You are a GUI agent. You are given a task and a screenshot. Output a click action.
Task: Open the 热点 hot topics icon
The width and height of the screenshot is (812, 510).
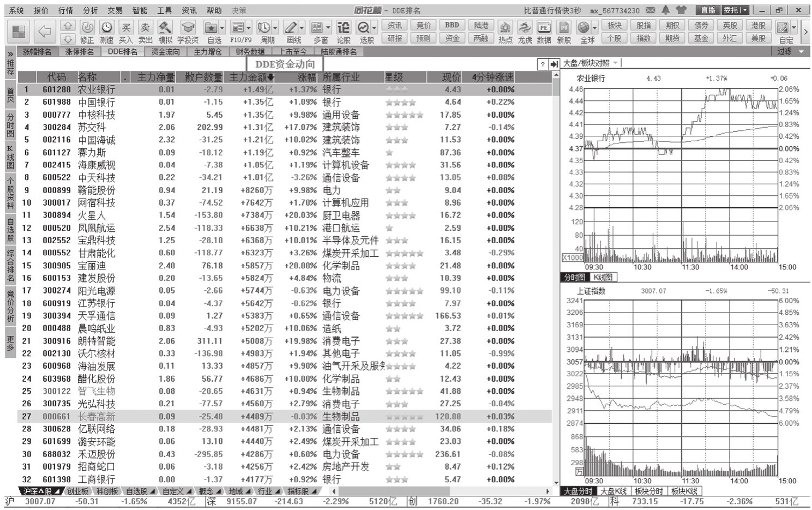click(506, 32)
